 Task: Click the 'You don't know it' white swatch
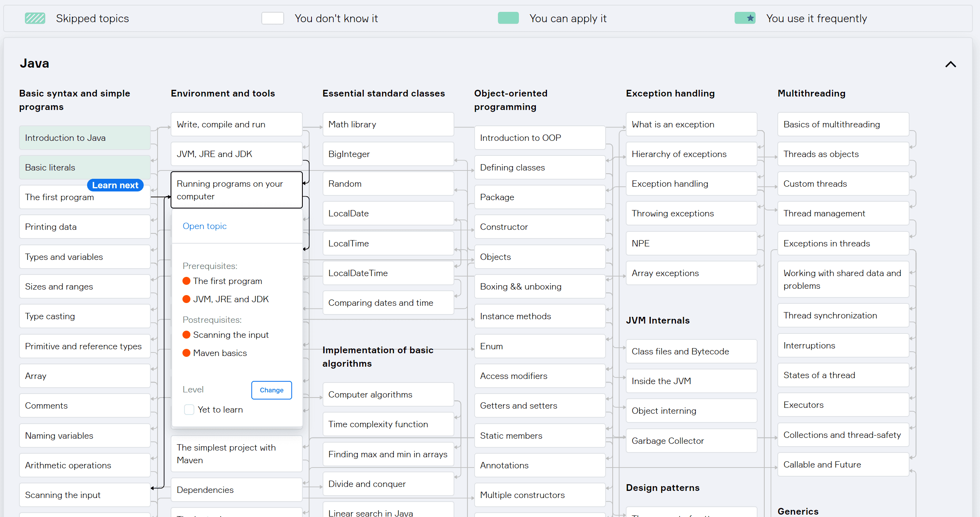[272, 18]
